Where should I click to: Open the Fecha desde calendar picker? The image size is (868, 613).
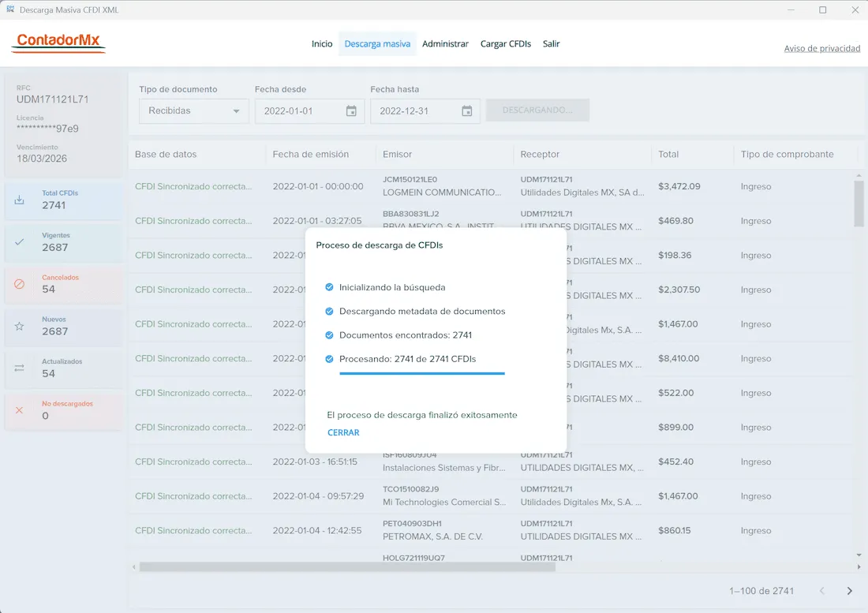351,111
